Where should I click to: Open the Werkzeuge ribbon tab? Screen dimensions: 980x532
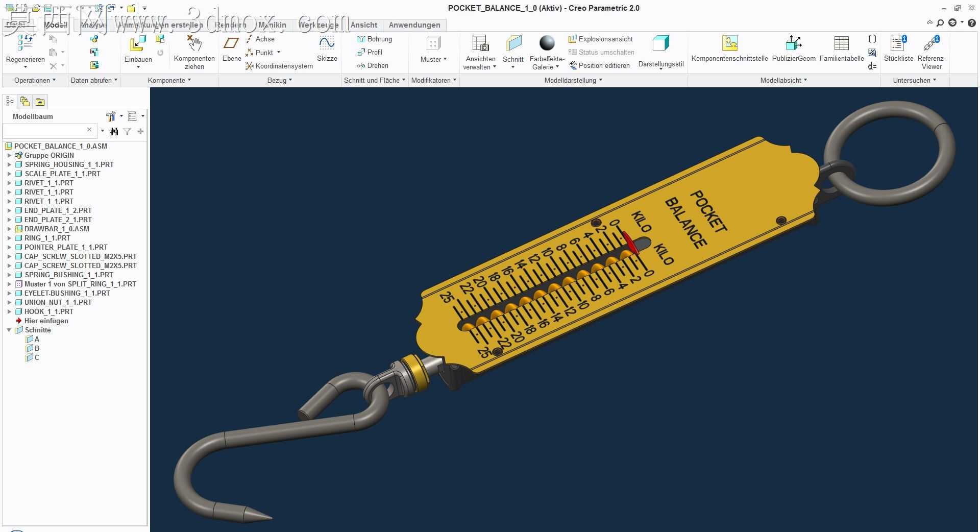coord(318,25)
